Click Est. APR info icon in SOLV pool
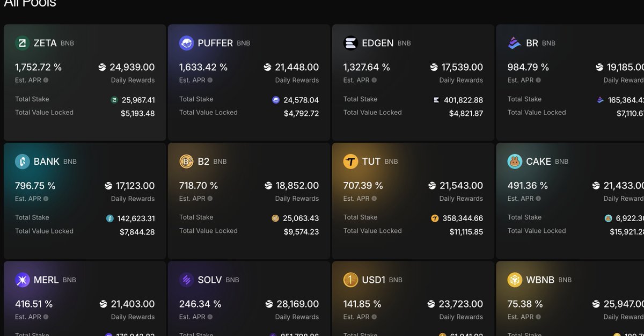Screen dimensions: 644x336 pos(210,317)
